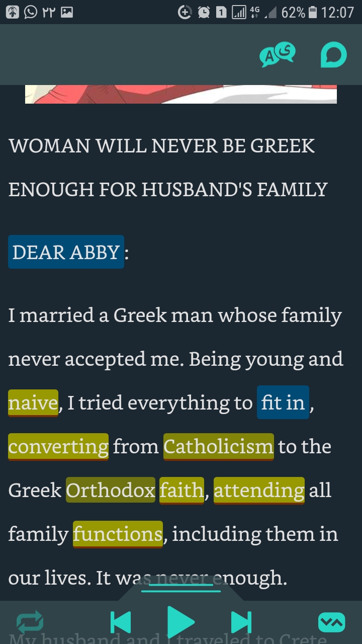Tap the highlighted word naive
The image size is (362, 644).
click(x=33, y=403)
